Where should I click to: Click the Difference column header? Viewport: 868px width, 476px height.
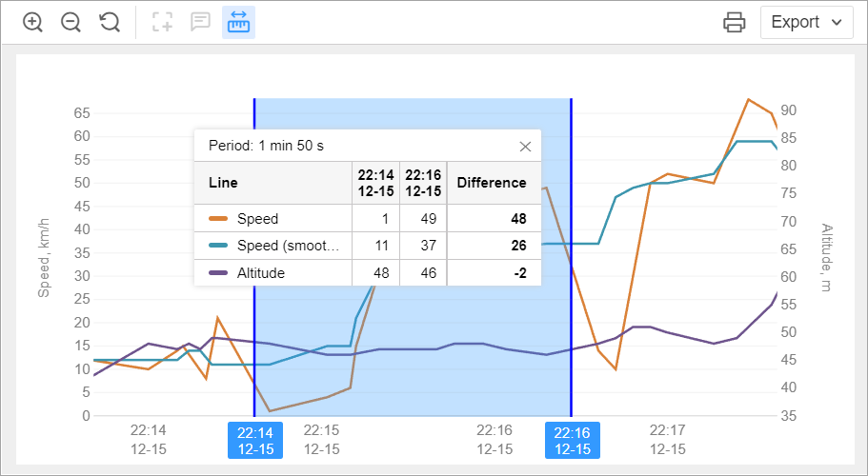491,183
